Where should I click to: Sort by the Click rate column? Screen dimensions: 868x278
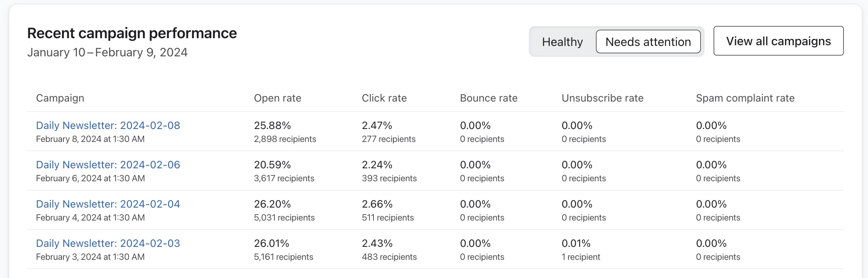384,98
